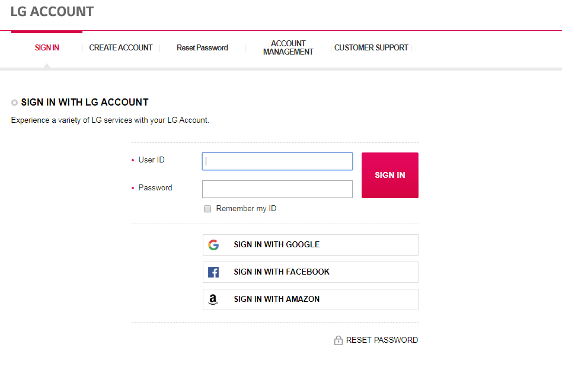Click the 'Experience a variety of LG services' text
Screen dimensions: 562x392
tap(110, 120)
